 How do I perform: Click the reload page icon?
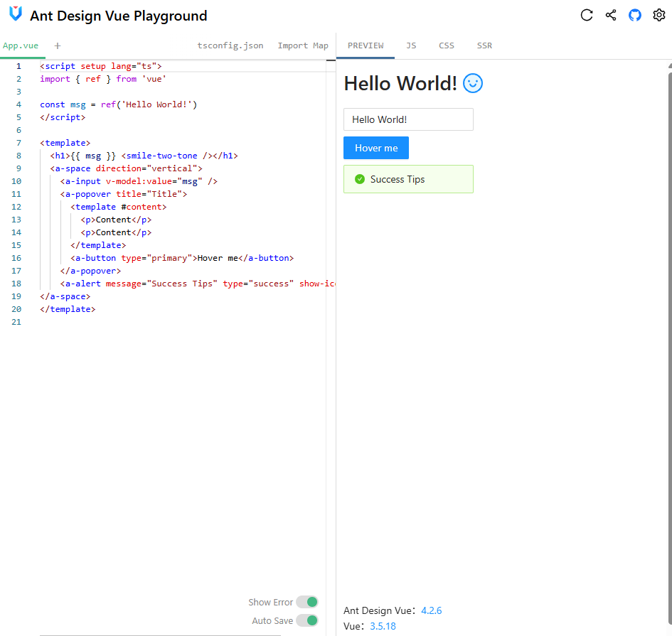point(586,15)
